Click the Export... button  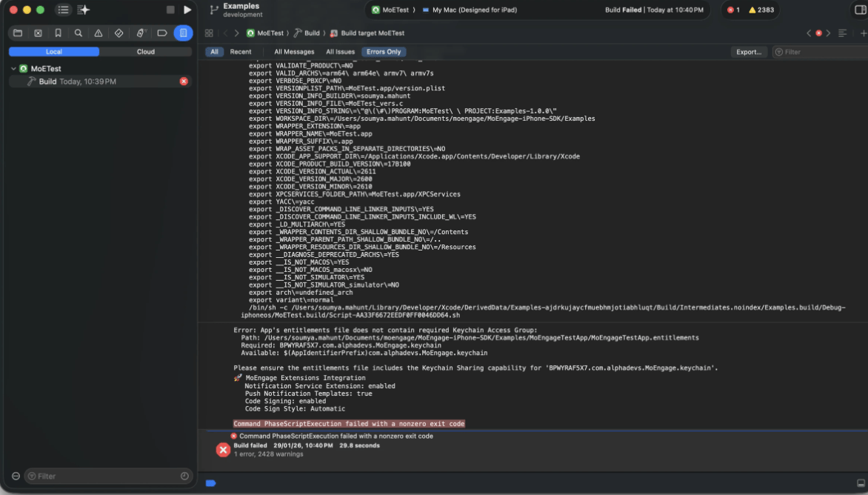749,51
